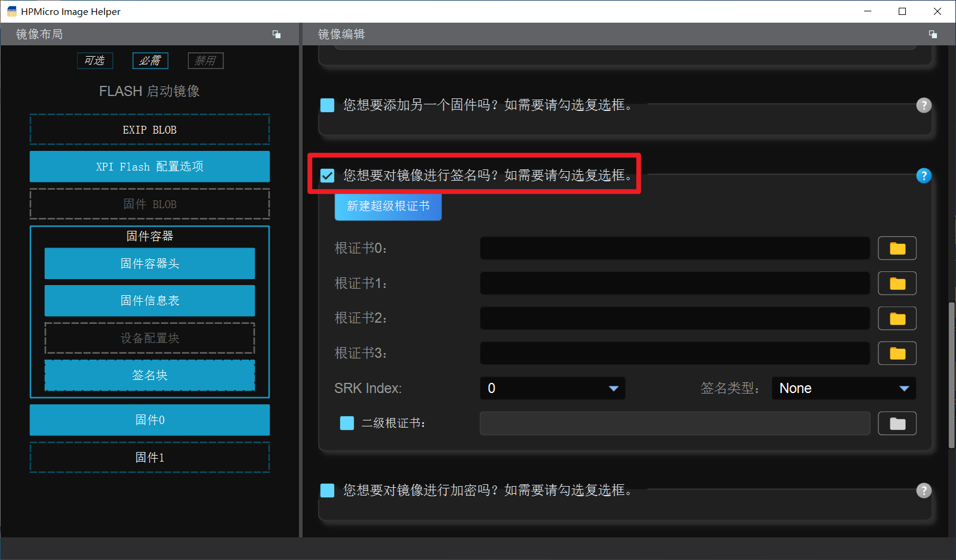Click the 镜像编辑 panel vertical scrollbar

click(x=951, y=376)
